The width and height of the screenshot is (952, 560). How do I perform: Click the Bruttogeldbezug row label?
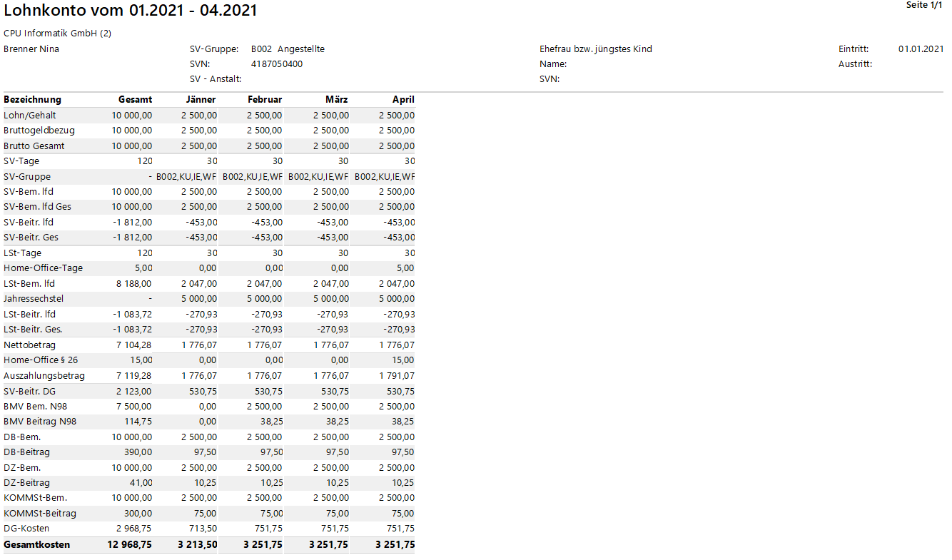click(39, 131)
